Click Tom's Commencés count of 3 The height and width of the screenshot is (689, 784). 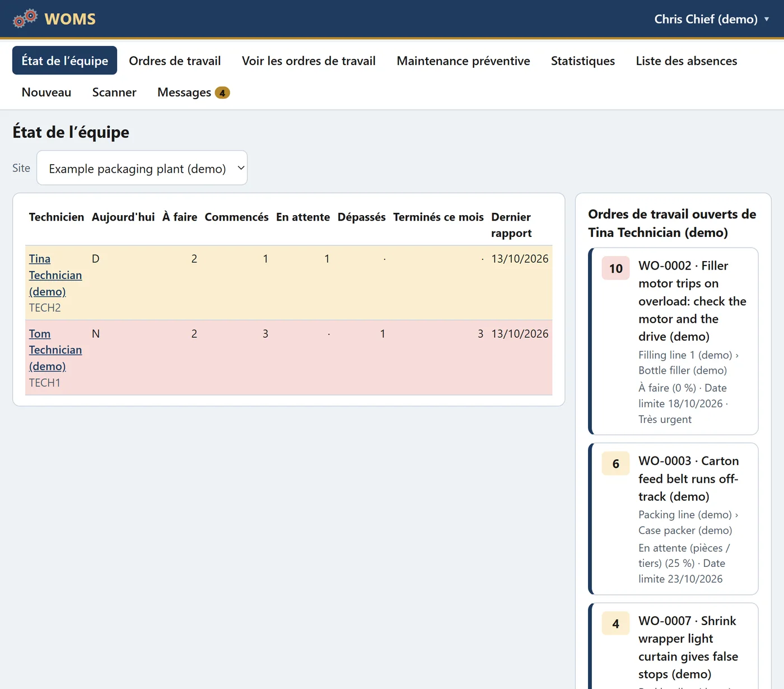coord(265,334)
